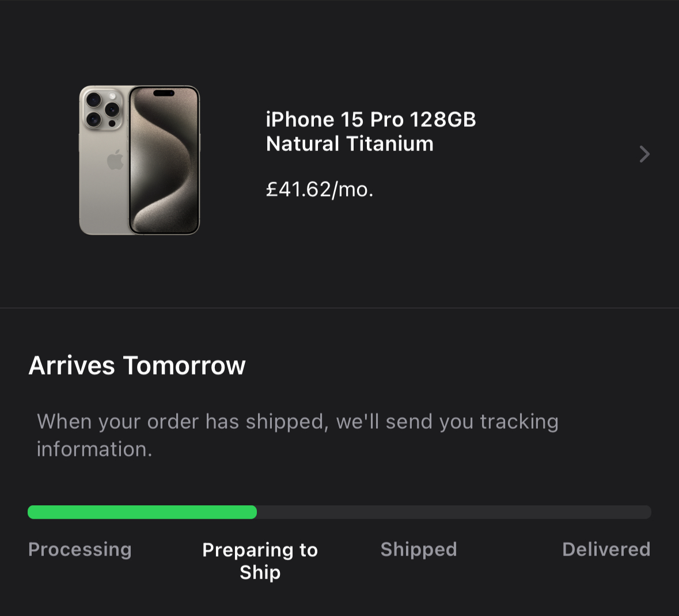Click the triple camera module on iPhone image
The height and width of the screenshot is (616, 679).
tap(102, 109)
